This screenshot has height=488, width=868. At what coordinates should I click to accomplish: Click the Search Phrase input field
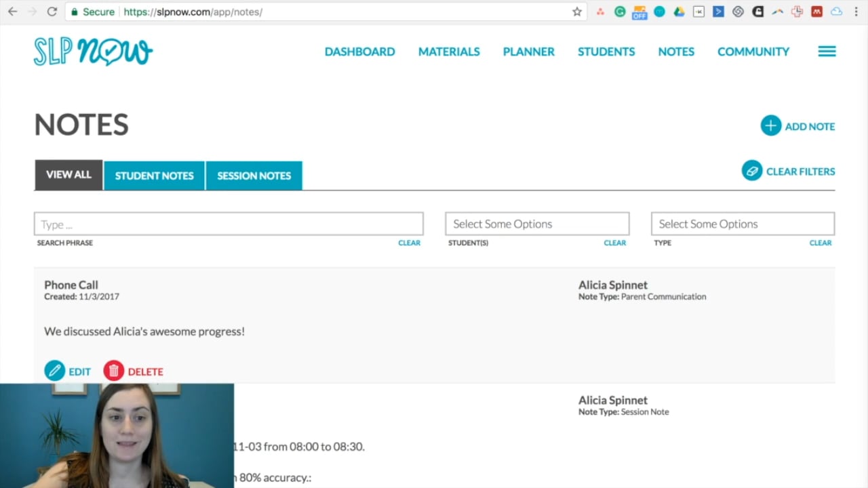pos(229,224)
